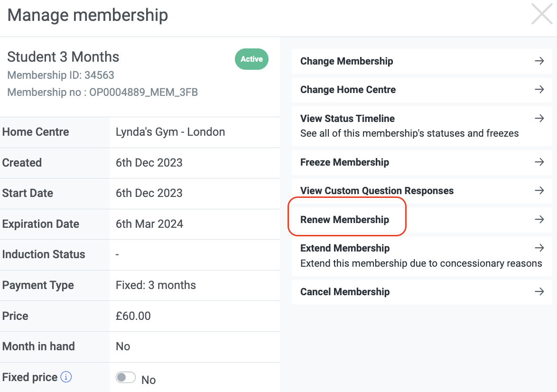Click the arrow icon next to Change Home Centre
557x392 pixels.
[x=539, y=89]
